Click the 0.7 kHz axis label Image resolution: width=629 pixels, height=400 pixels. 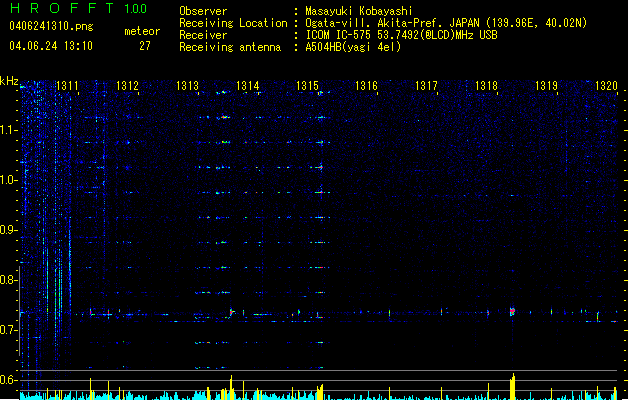click(x=8, y=330)
